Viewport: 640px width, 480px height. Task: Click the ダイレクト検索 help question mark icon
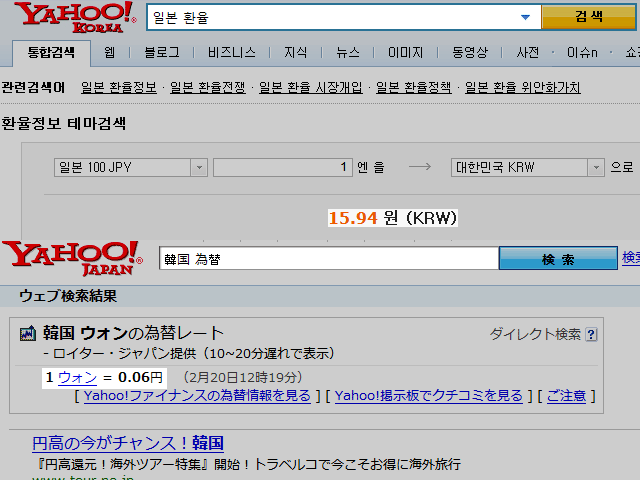click(591, 335)
